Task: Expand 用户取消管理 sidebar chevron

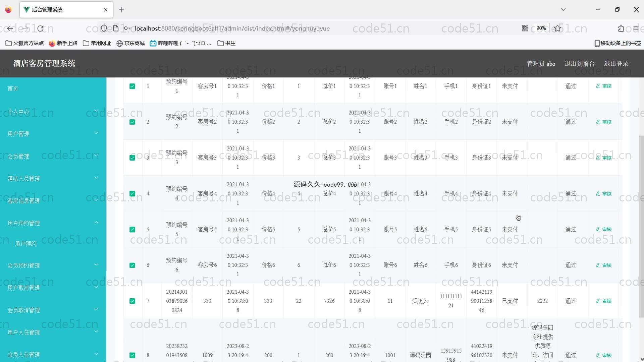Action: point(96,287)
